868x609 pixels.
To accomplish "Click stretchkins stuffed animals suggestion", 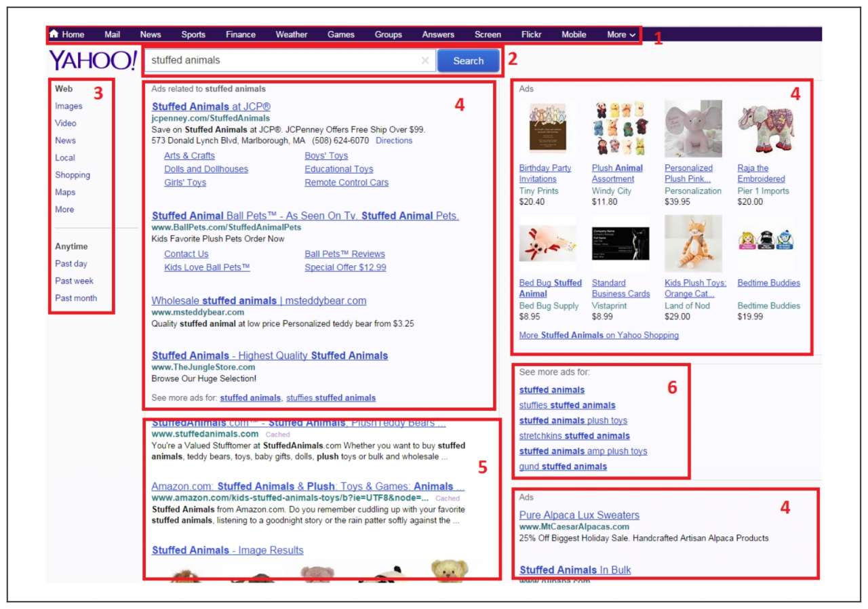I will tap(574, 435).
